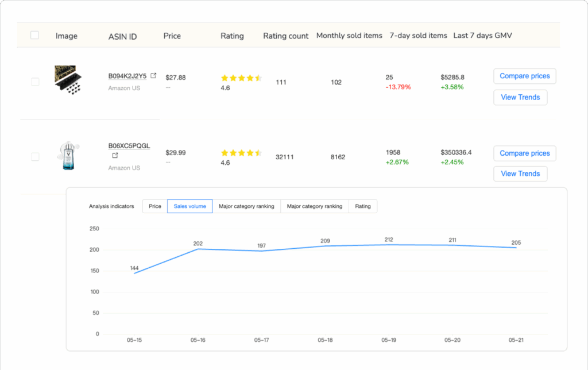Toggle the select-all checkbox in table header

pyautogui.click(x=34, y=36)
